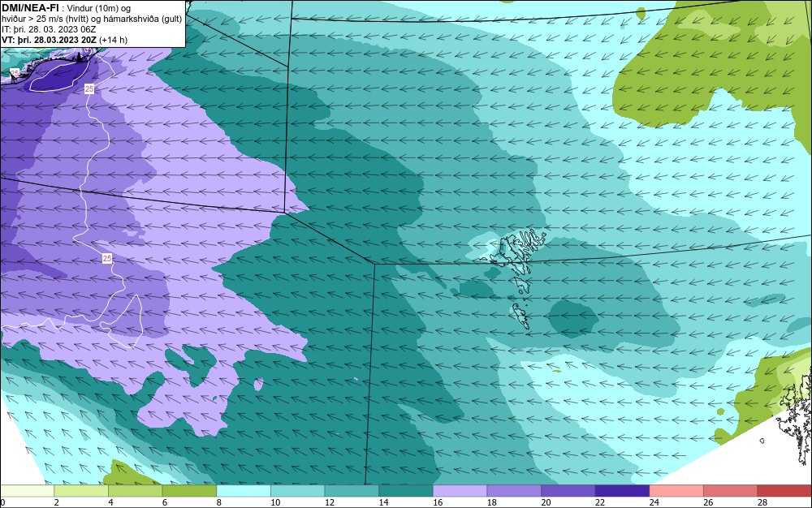Select the legend scale value "28"
812x508 pixels.
pos(762,502)
